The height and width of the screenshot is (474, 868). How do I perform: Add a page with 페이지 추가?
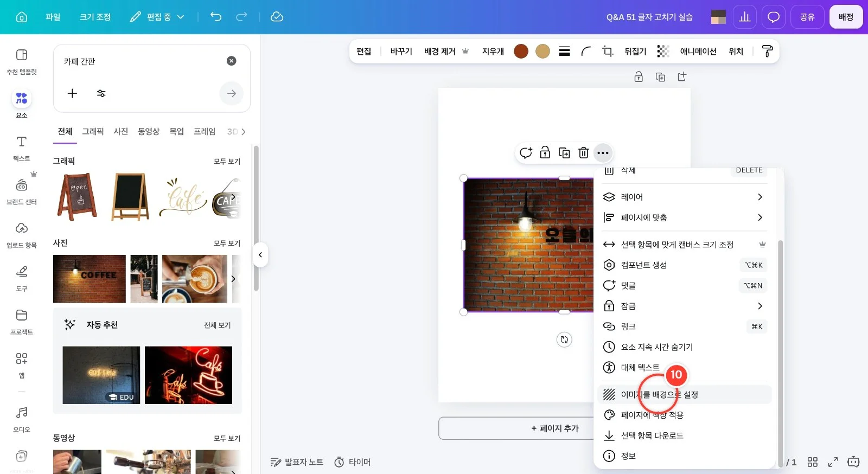tap(555, 428)
